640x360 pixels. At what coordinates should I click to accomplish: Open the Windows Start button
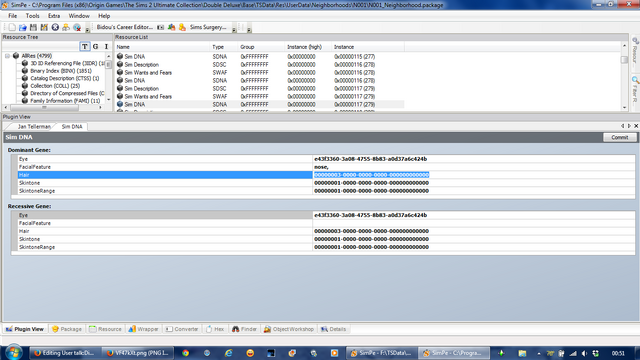pyautogui.click(x=13, y=353)
